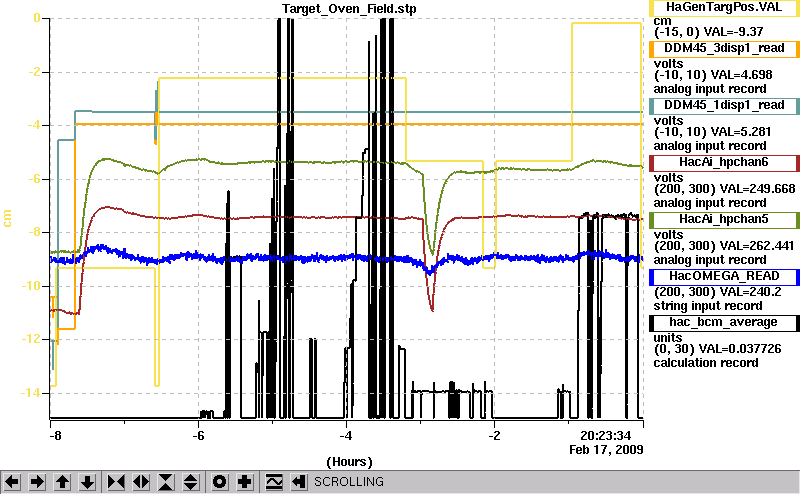Select the HacAi_hpchan6 legend label

724,163
